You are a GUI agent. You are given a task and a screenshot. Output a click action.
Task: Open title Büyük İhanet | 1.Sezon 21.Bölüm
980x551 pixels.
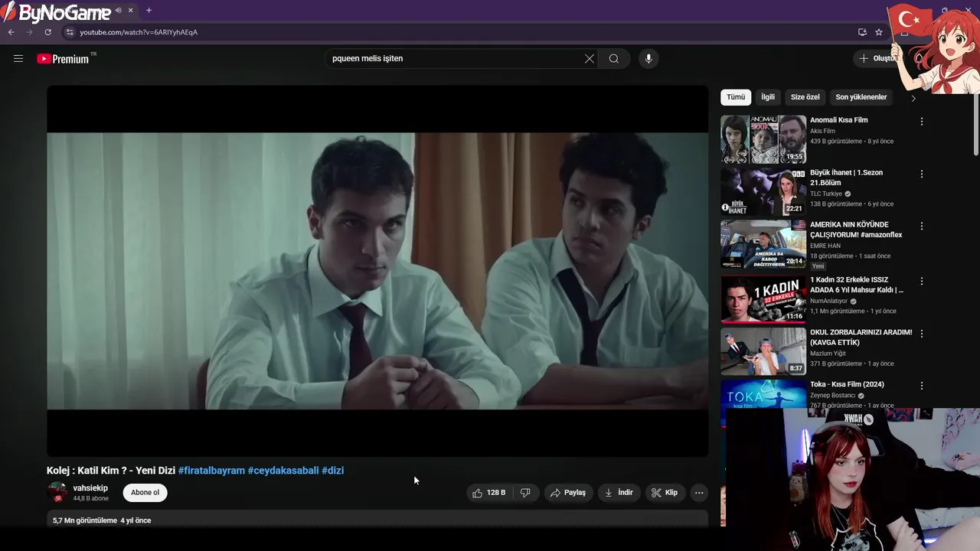pos(846,178)
